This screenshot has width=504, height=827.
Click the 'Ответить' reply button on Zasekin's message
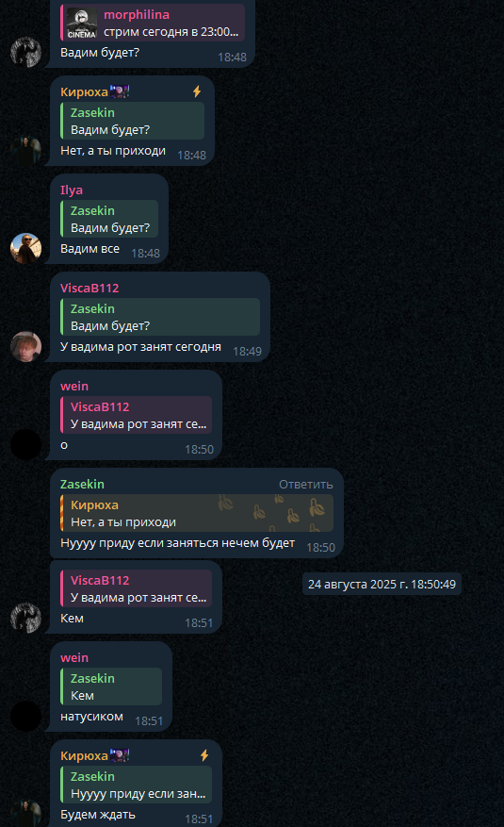(306, 484)
